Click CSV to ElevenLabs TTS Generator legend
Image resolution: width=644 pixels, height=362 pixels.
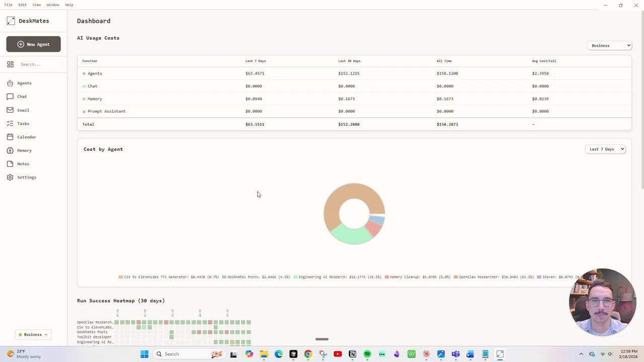(169, 277)
